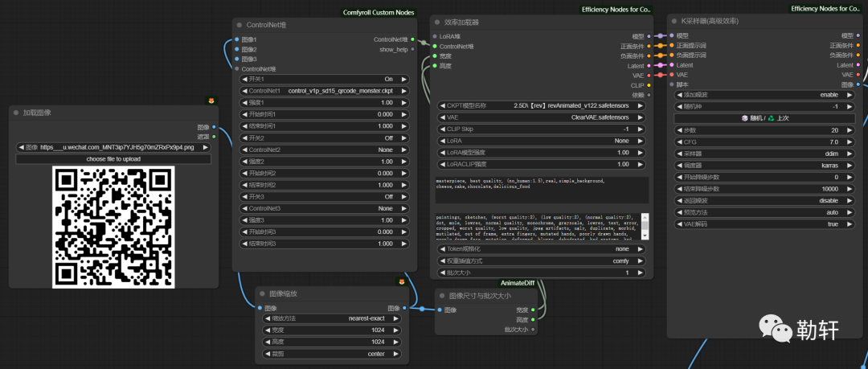Collapse the ControlNet堆 node via its title dot
This screenshot has width=868, height=369.
click(240, 25)
